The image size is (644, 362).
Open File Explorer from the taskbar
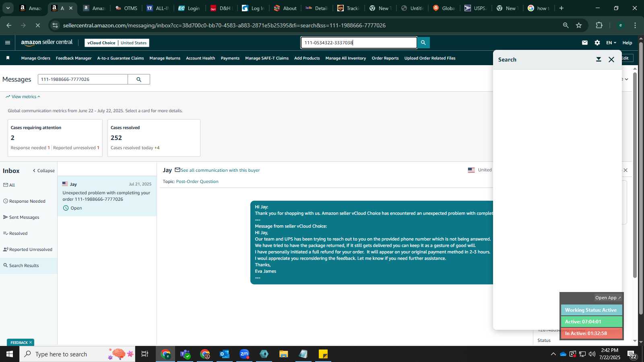tap(283, 354)
